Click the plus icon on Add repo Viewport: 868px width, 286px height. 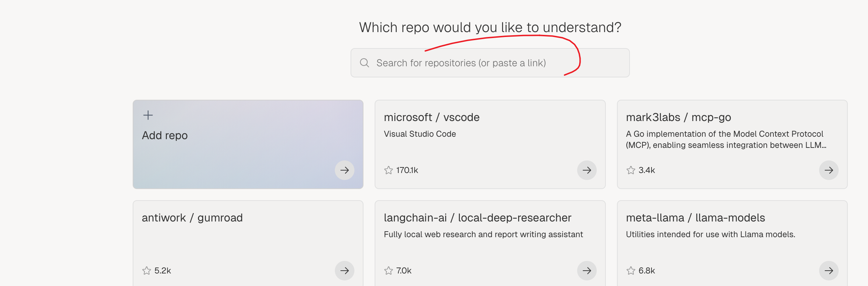(148, 115)
